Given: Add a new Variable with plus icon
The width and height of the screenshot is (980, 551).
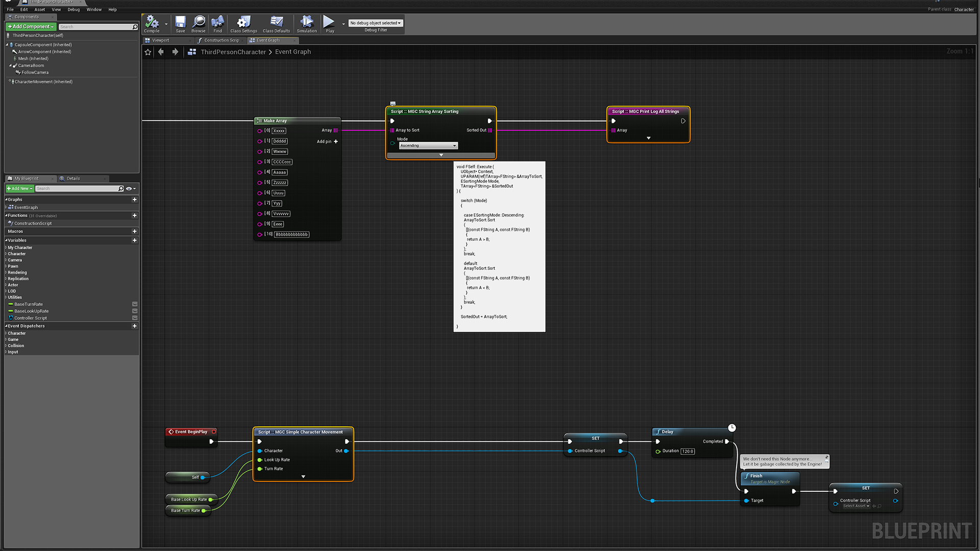Looking at the screenshot, I should pos(135,240).
